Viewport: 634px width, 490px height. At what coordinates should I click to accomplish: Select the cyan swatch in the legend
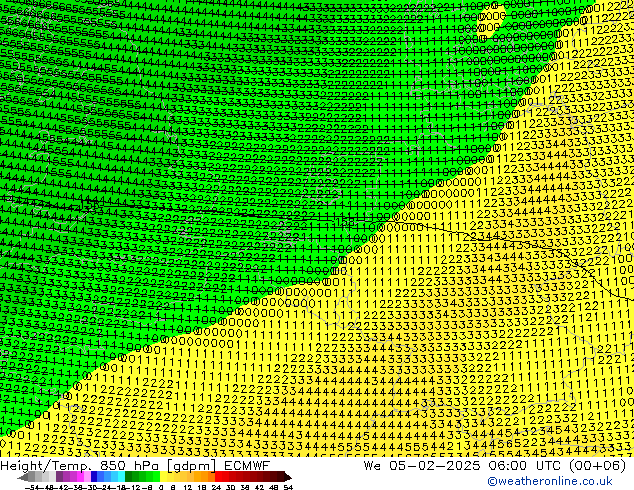121,477
